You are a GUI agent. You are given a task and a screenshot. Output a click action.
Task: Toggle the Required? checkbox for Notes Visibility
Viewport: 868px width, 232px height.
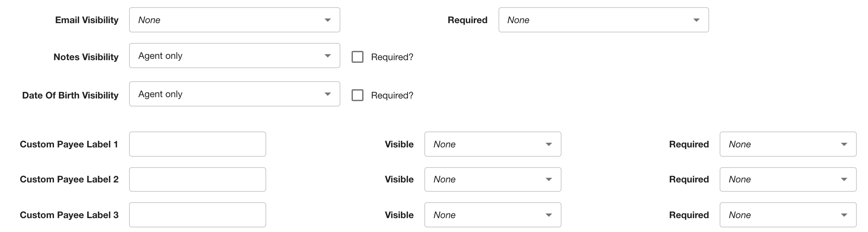tap(358, 57)
